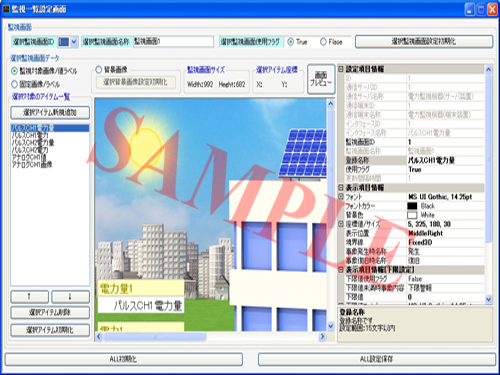The image size is (500, 375).
Task: Click preview canvas vertical scrollbar up arrow
Action: [x=331, y=103]
